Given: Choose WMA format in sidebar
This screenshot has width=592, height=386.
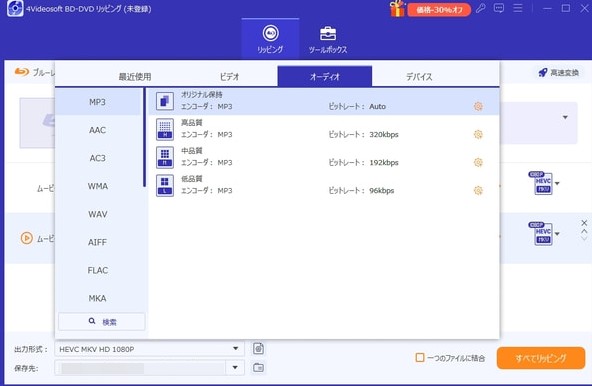Looking at the screenshot, I should 98,186.
